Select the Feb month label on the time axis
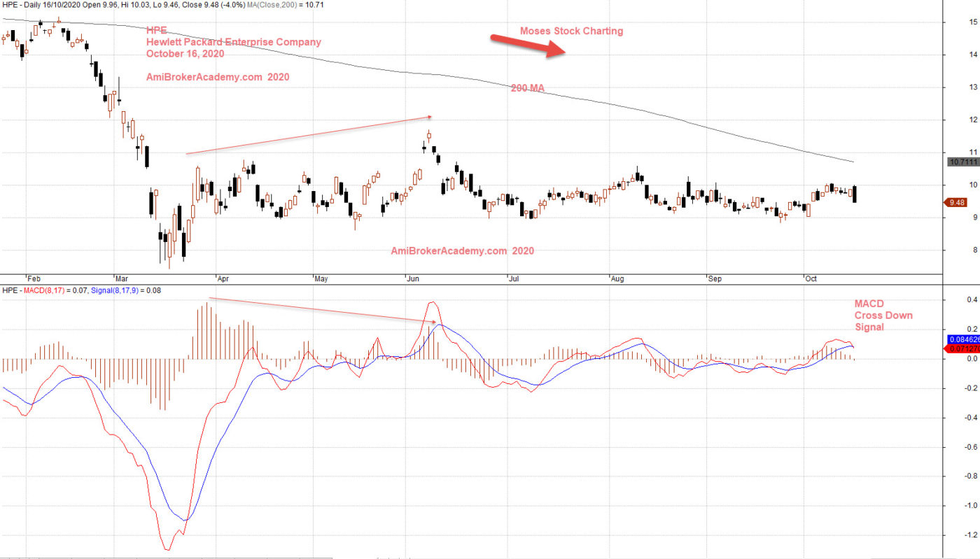This screenshot has height=559, width=980. point(33,278)
